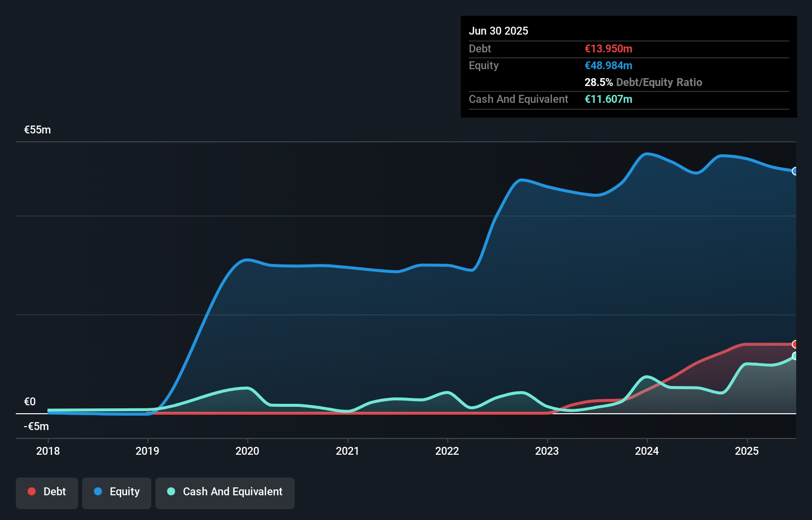Select the blue Equity endpoint marker
Viewport: 812px width, 520px height.
[795, 171]
